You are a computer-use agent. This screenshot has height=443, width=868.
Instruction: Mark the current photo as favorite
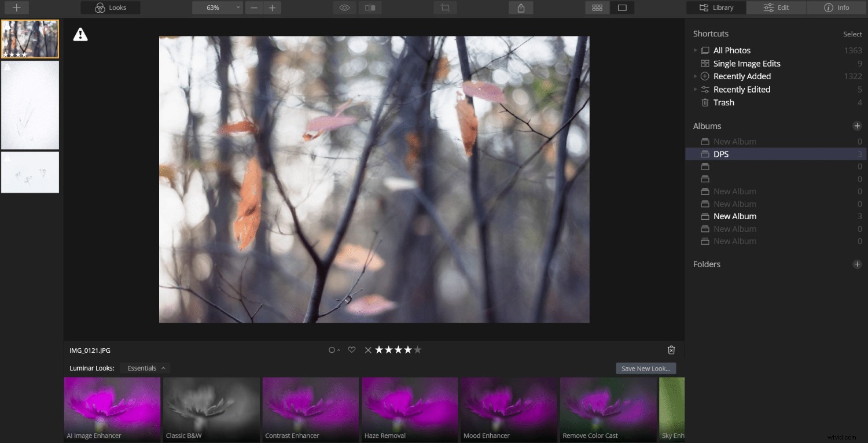[x=352, y=349]
